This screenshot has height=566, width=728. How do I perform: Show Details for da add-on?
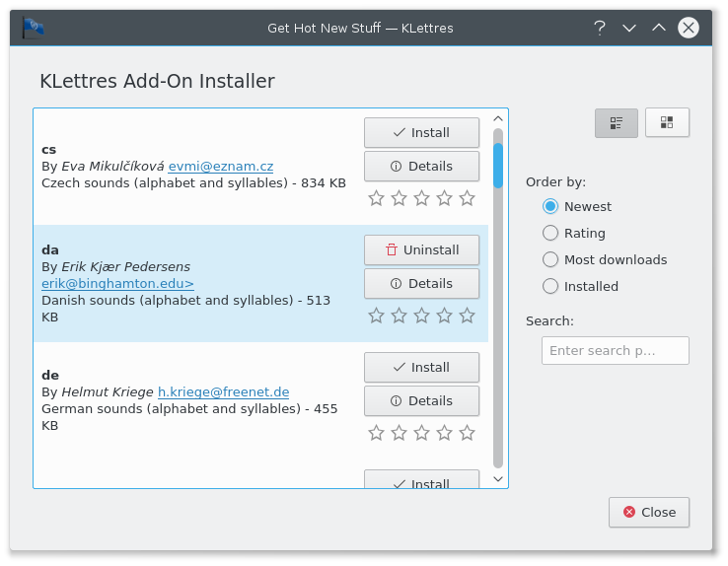tap(421, 283)
